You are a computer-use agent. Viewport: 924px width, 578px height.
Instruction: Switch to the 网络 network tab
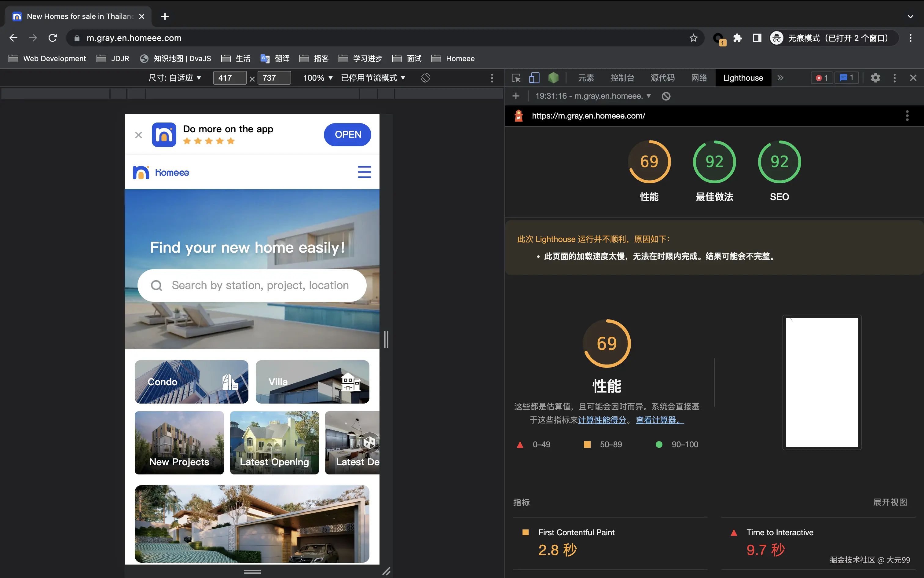click(x=699, y=78)
